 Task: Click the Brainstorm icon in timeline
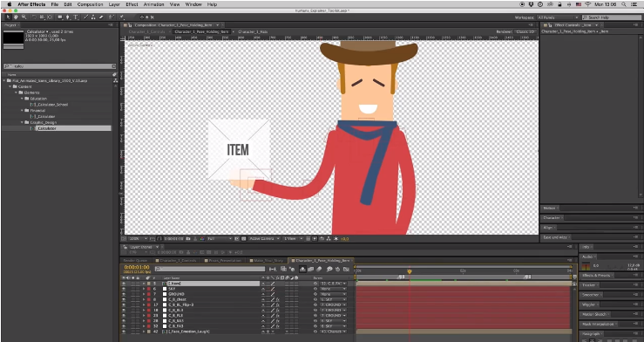[x=329, y=270]
